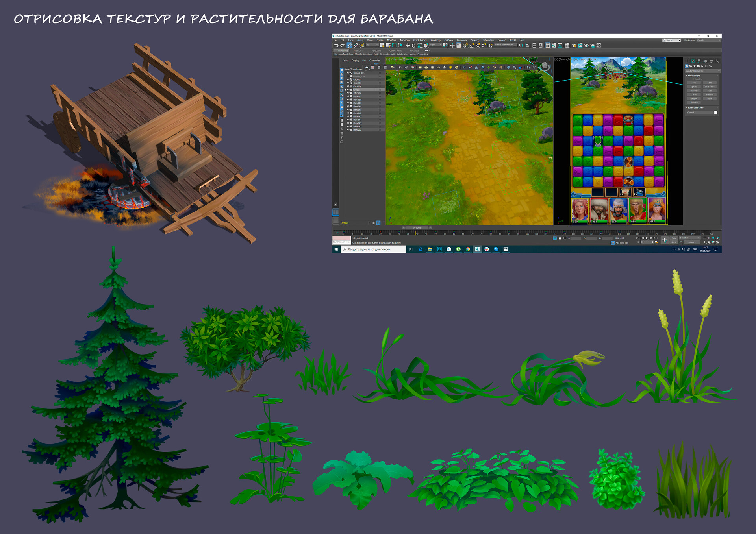
Task: Hide Camera_001 using its eye icon
Action: tap(348, 73)
